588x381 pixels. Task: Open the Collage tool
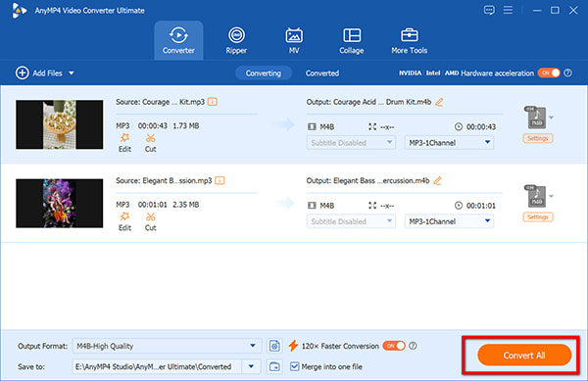(352, 40)
